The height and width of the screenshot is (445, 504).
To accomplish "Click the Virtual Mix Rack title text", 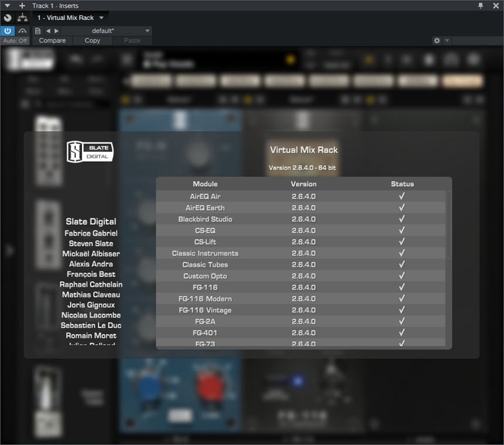I will tap(304, 150).
